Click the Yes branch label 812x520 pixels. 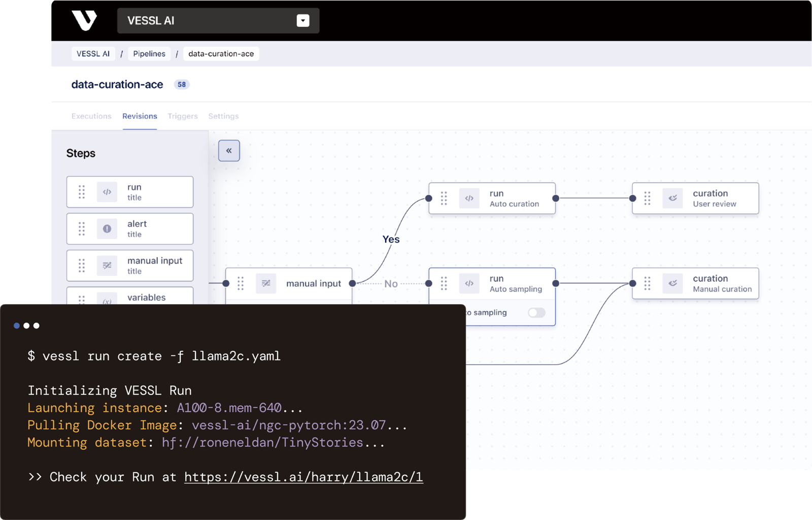tap(391, 239)
